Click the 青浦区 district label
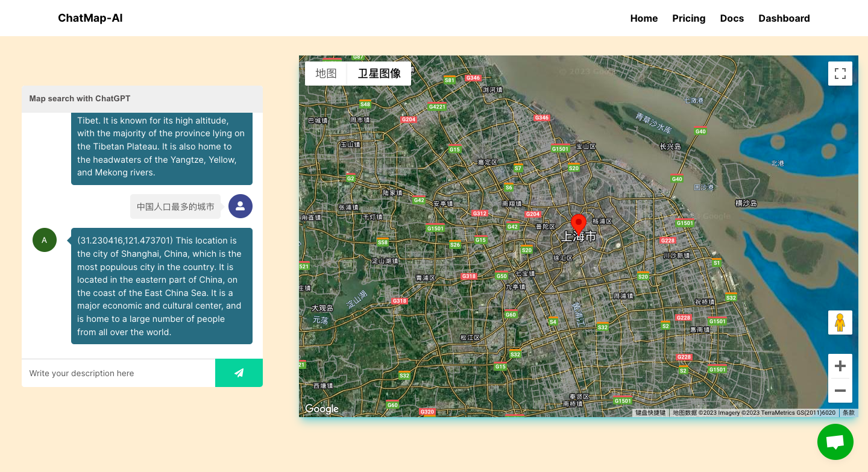The image size is (868, 472). (426, 278)
